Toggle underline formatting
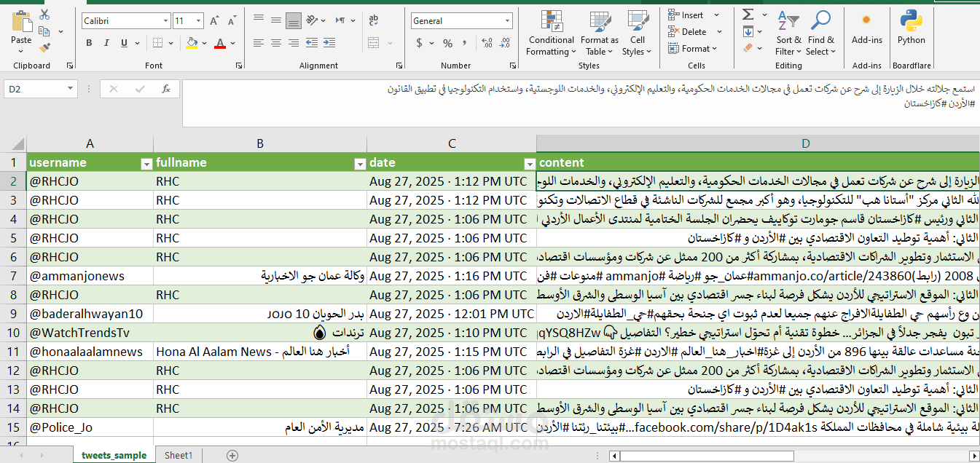 click(x=125, y=43)
